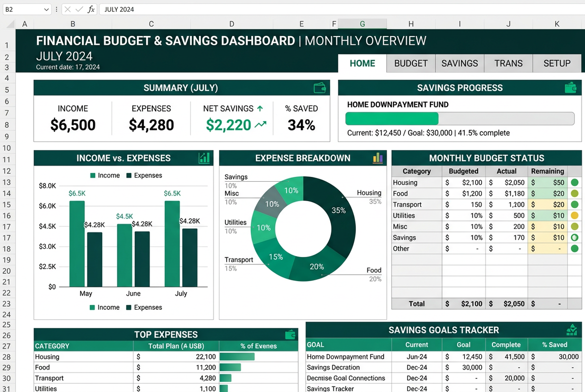Click the Income legend swatch below the chart
Viewport: 585px width, 392px height.
click(93, 308)
